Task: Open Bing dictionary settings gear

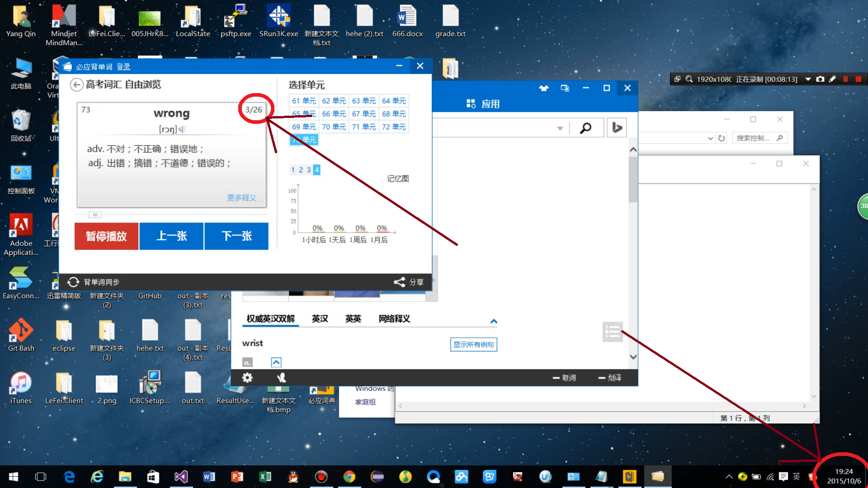Action: [x=247, y=378]
